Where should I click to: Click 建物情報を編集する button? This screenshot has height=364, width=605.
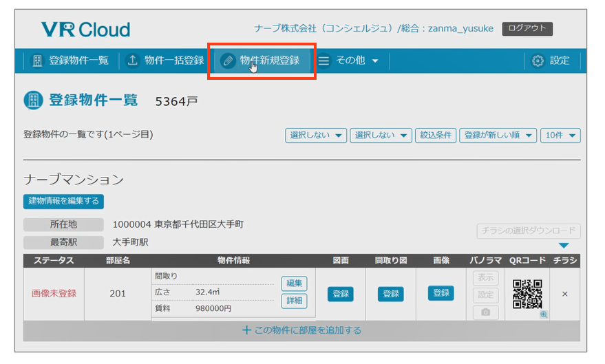pos(63,201)
